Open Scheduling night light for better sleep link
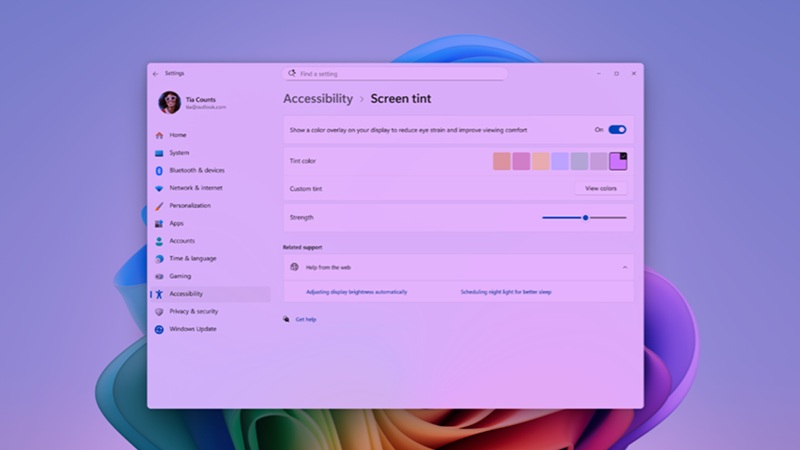 click(x=506, y=292)
